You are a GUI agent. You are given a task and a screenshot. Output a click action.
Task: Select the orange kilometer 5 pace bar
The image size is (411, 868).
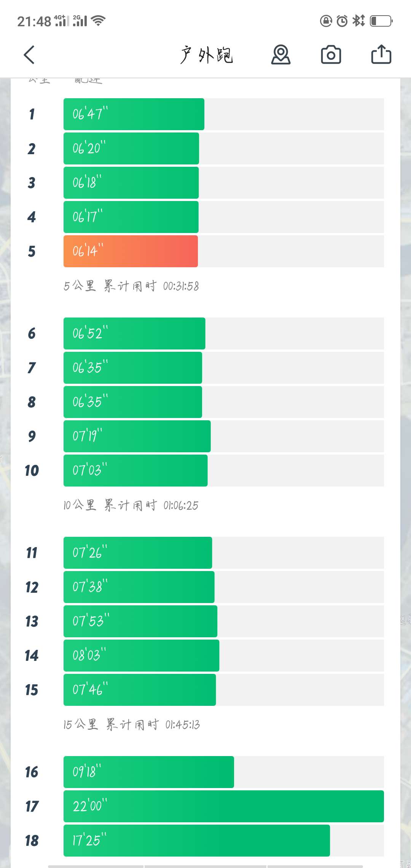point(131,251)
